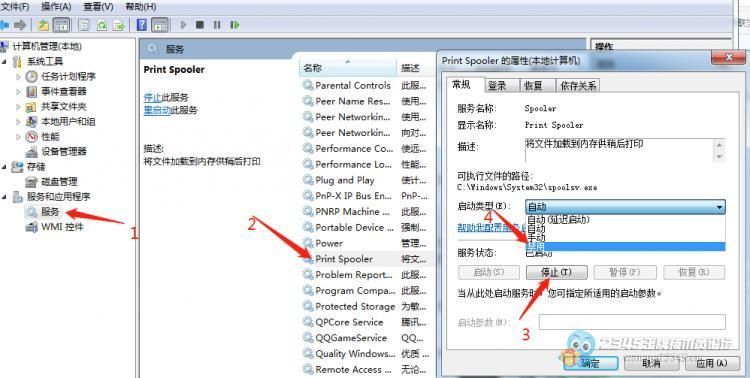The width and height of the screenshot is (750, 378).
Task: Collapse the 存储 tree node
Action: [x=4, y=167]
